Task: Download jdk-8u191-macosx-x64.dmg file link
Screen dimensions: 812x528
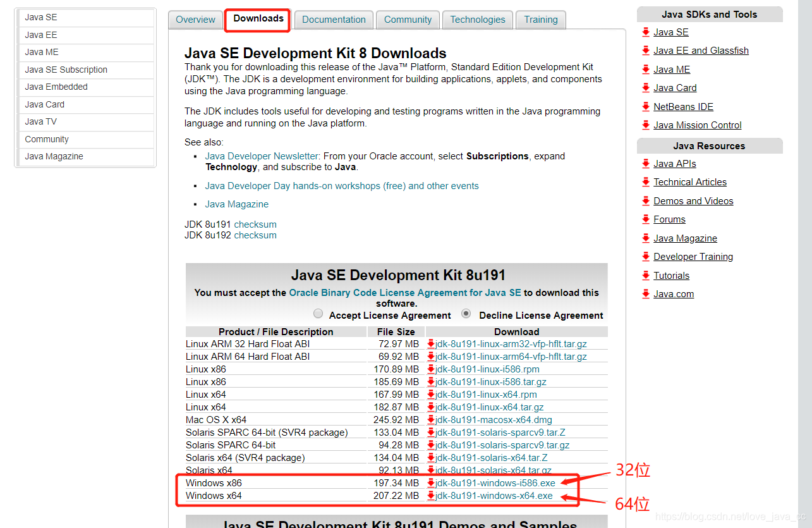Action: 494,420
